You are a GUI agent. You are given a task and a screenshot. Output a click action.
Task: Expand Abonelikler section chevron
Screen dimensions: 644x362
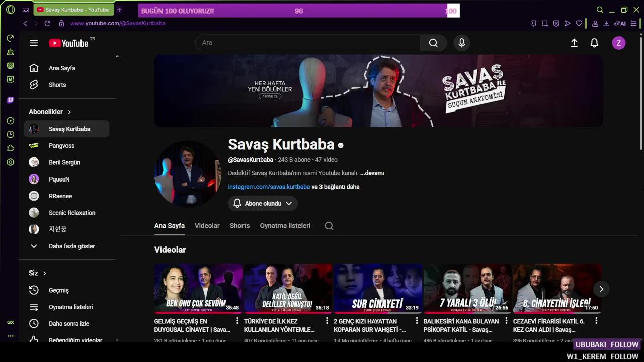(x=69, y=112)
